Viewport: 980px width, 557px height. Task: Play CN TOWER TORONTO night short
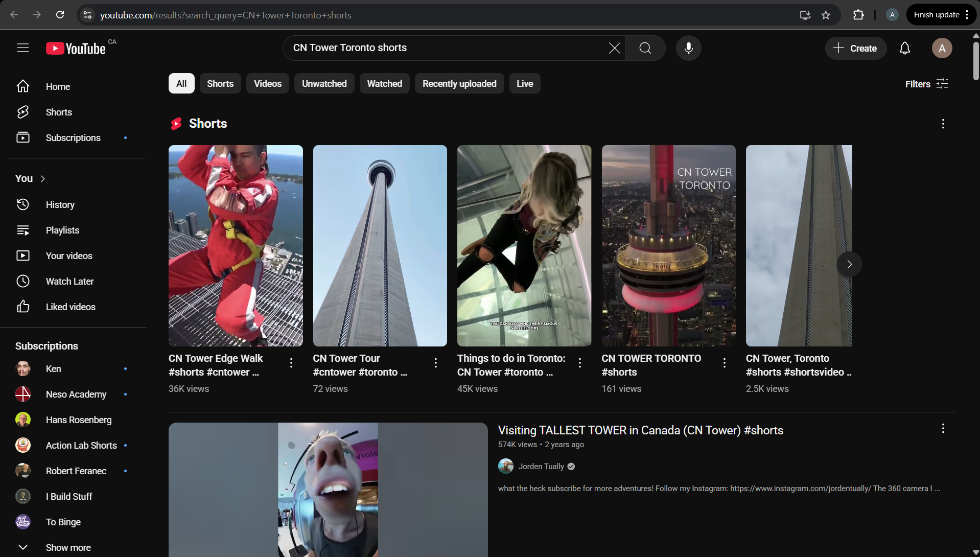pos(668,246)
